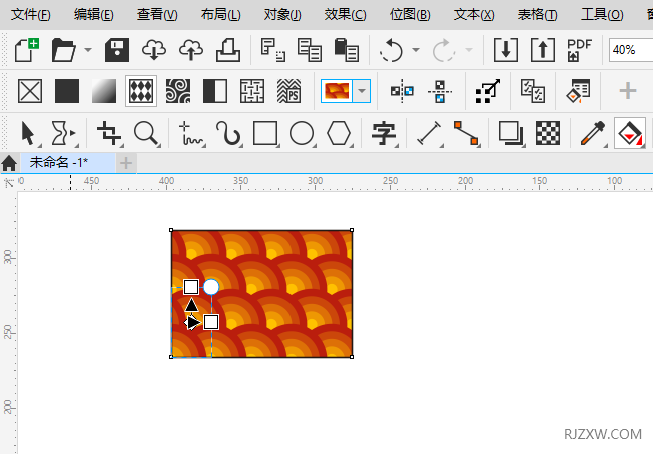Click the transform fill with object icon
Image resolution: width=653 pixels, height=454 pixels.
pos(488,91)
